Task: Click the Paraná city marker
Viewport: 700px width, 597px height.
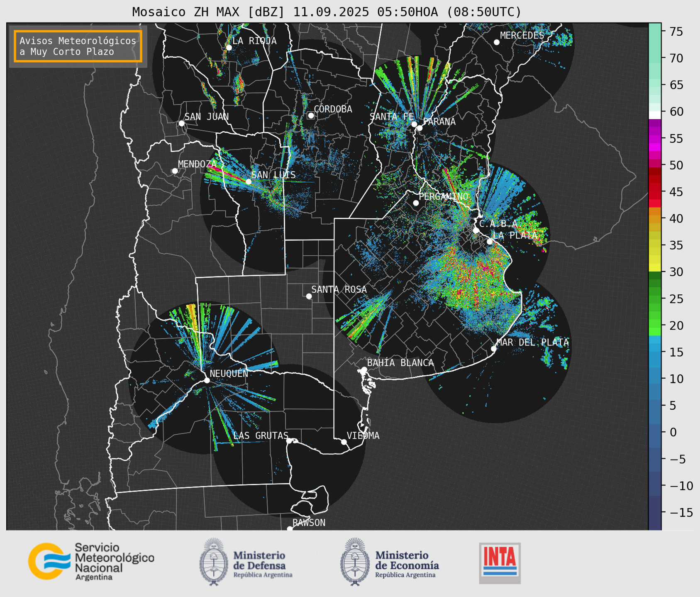Action: coord(420,128)
